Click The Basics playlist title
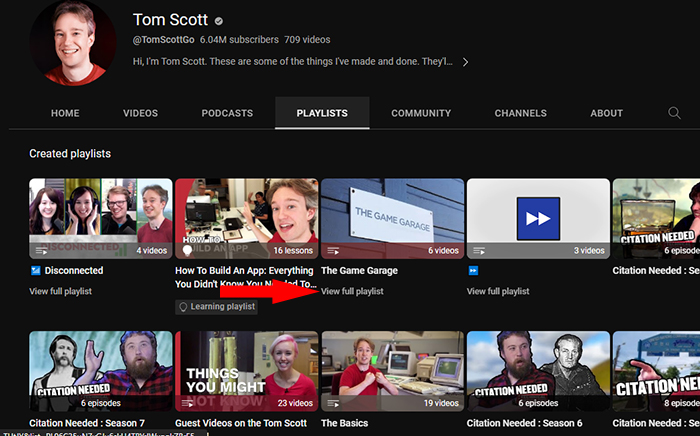700x436 pixels. (x=345, y=423)
